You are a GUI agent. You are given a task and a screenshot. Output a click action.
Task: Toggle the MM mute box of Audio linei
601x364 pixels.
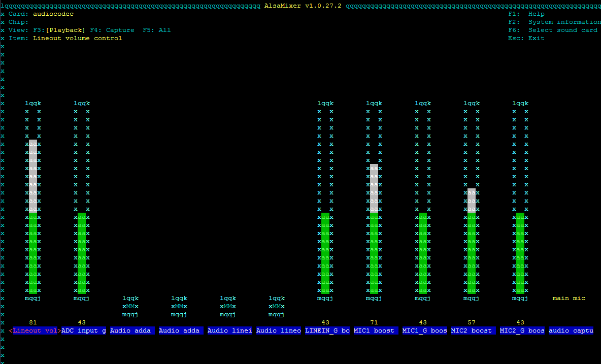[x=228, y=307]
